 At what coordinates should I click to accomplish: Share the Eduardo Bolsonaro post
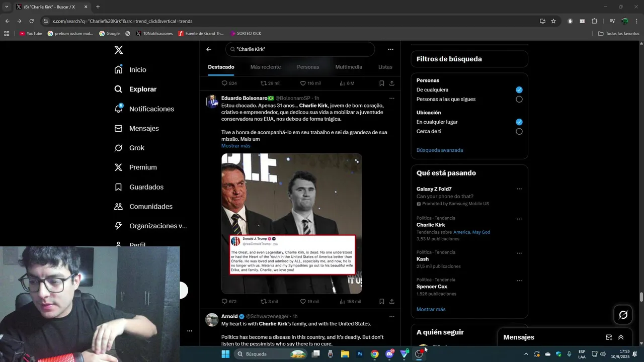(x=392, y=302)
